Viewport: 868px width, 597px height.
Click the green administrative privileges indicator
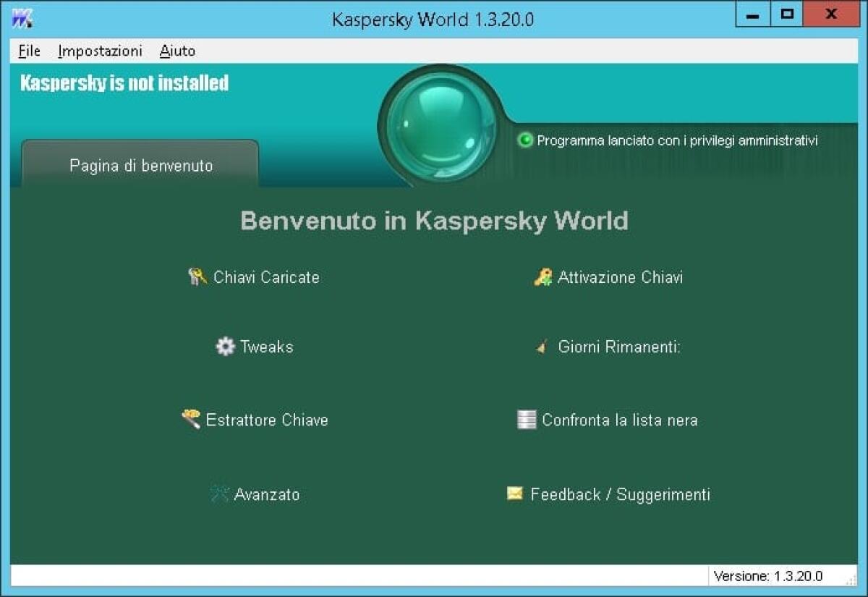pos(525,140)
